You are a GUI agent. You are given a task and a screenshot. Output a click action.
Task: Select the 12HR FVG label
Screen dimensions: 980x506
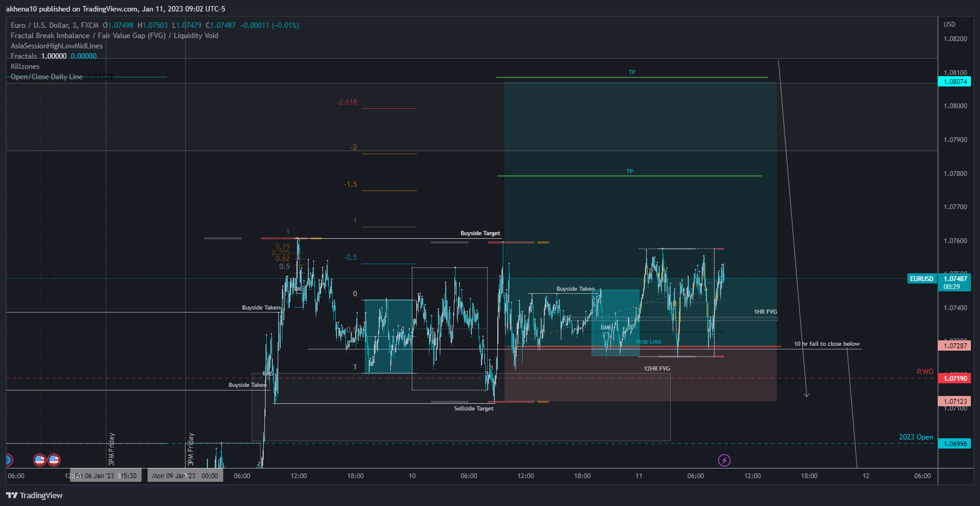click(657, 369)
